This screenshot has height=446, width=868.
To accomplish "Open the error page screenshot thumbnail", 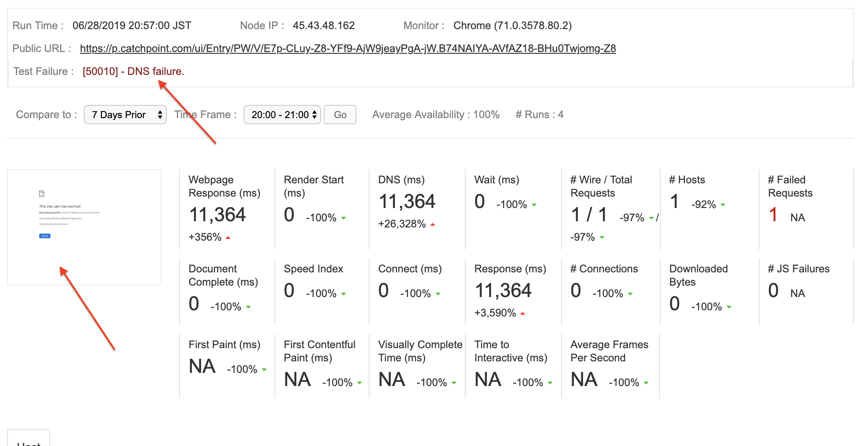I will click(x=84, y=227).
